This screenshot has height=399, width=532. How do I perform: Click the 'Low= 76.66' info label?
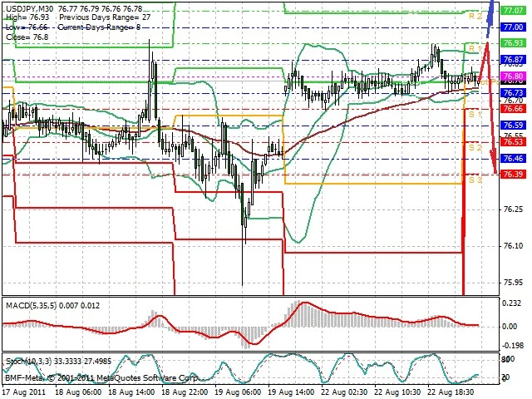(x=27, y=27)
